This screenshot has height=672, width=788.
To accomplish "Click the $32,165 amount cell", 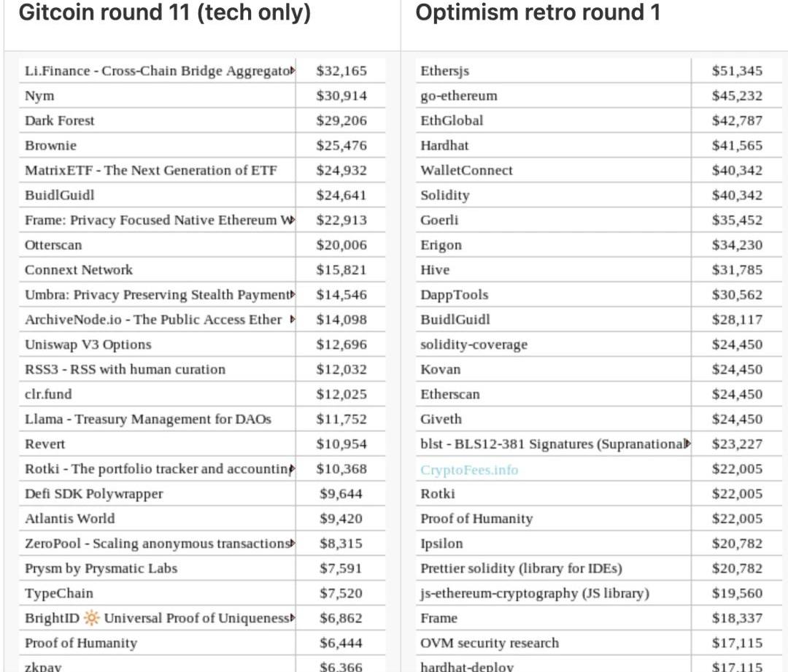I will tap(341, 71).
